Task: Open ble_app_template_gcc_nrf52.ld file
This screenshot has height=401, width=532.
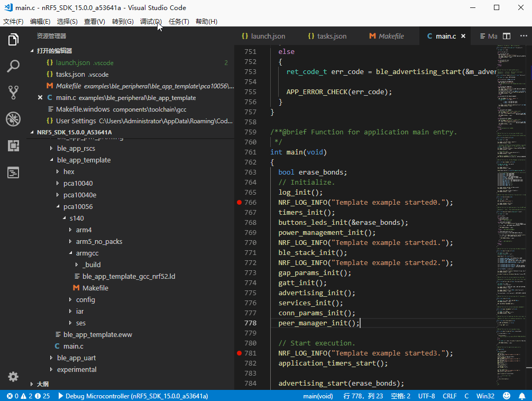Action: [129, 276]
